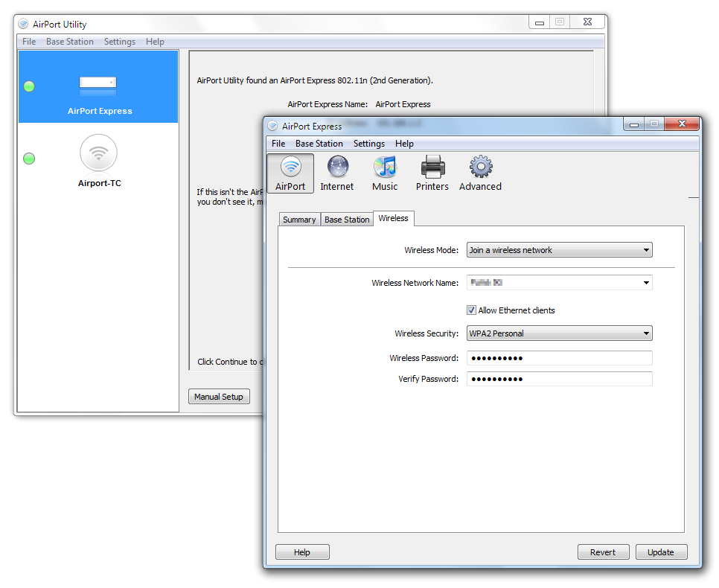The height and width of the screenshot is (588, 719).
Task: Close the AirPort Express window
Action: (x=681, y=124)
